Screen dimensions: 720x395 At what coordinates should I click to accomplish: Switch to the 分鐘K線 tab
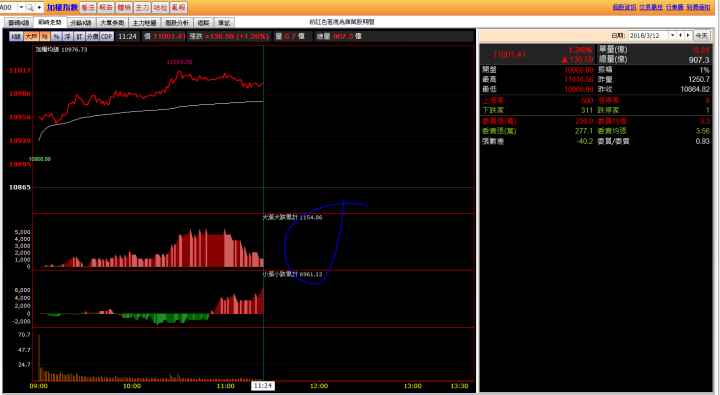click(x=81, y=23)
